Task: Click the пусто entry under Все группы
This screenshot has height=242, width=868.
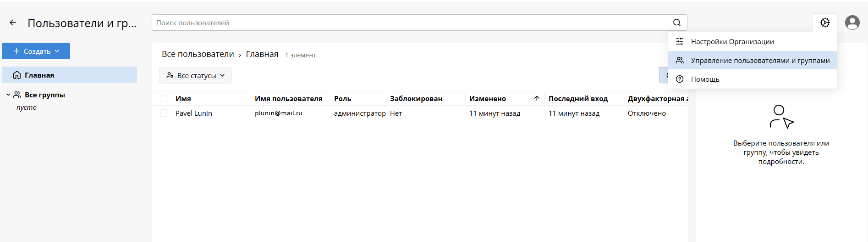Action: pyautogui.click(x=27, y=107)
